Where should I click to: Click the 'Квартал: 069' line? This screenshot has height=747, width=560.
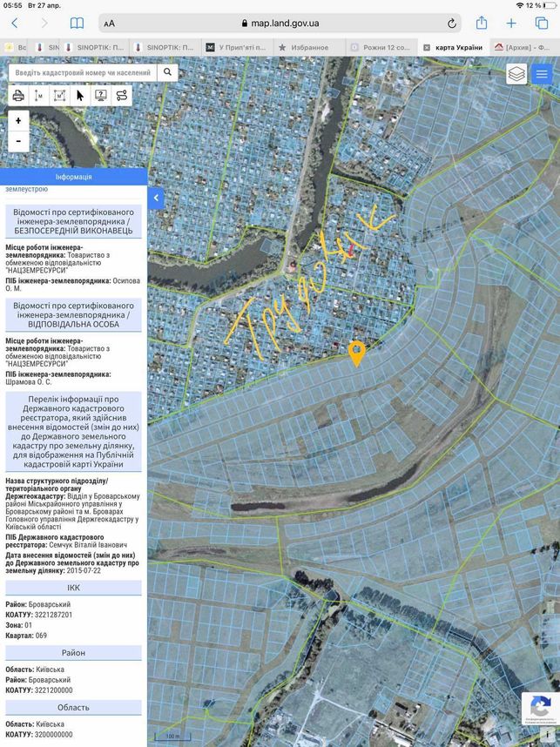[x=26, y=636]
